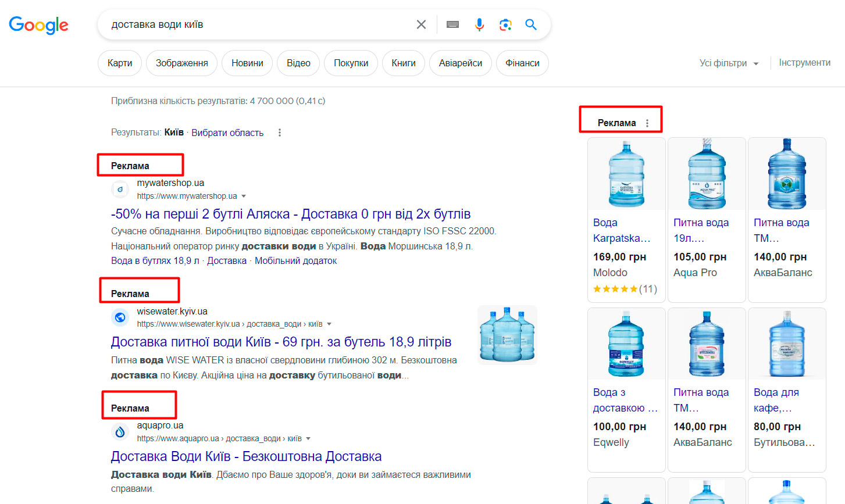Click the Вибрати область link
Viewport: 845px width, 504px height.
pyautogui.click(x=227, y=133)
